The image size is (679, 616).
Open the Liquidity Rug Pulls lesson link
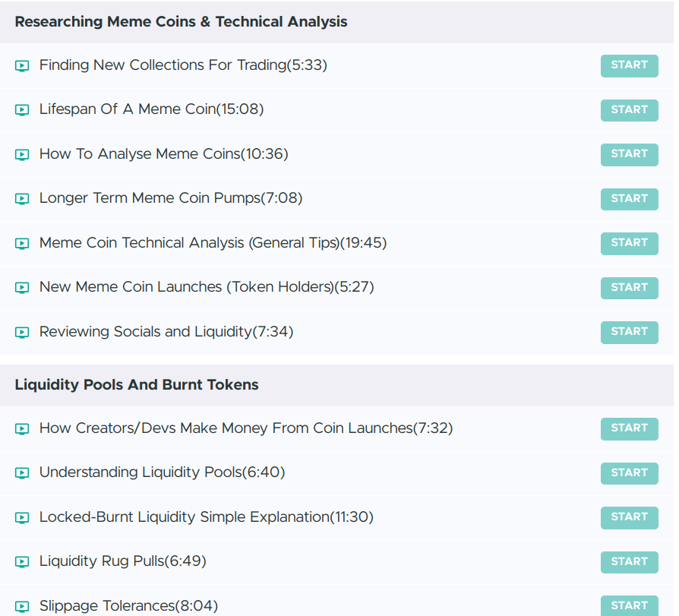(x=122, y=561)
